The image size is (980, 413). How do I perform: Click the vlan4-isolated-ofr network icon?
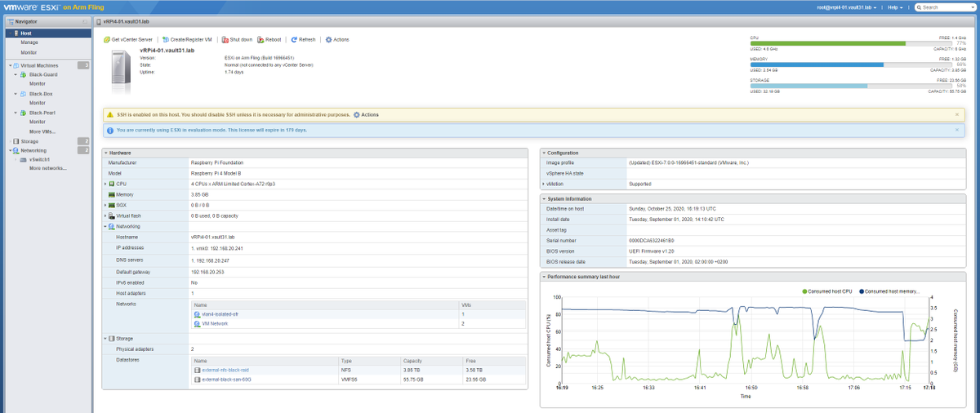tap(197, 314)
